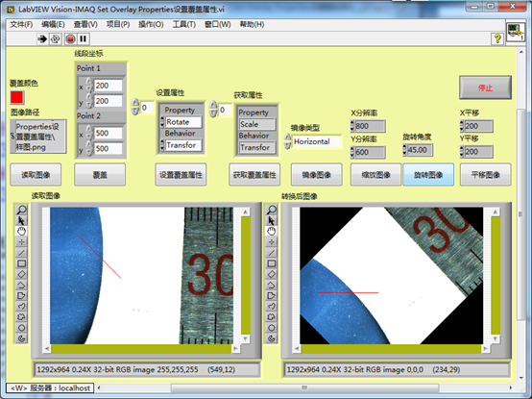Click the Run arrow toolbar icon

[42, 39]
